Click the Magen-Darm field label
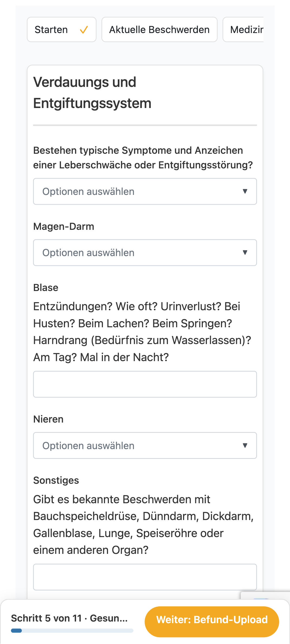This screenshot has height=644, width=290. [x=64, y=227]
